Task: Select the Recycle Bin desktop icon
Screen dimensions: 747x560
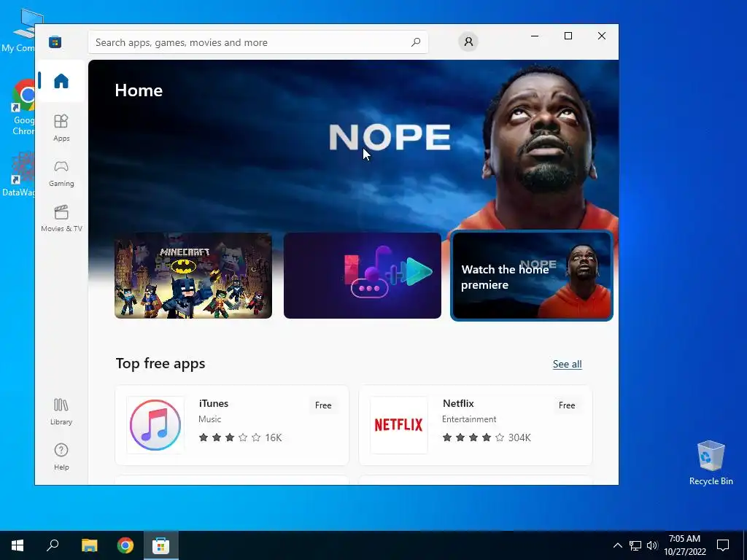Action: click(711, 463)
